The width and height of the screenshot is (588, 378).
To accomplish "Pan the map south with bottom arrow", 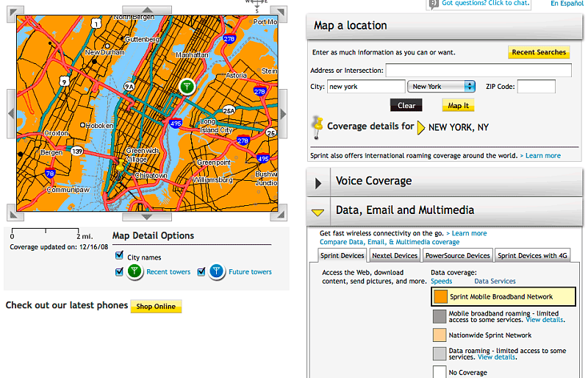I will pyautogui.click(x=147, y=217).
